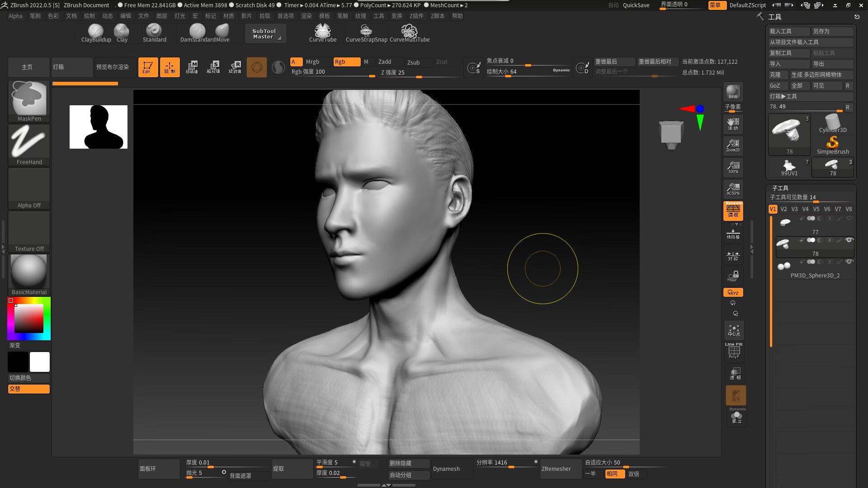Viewport: 868px width, 488px height.
Task: Hide subtool 78 using eye icon
Action: click(x=849, y=240)
